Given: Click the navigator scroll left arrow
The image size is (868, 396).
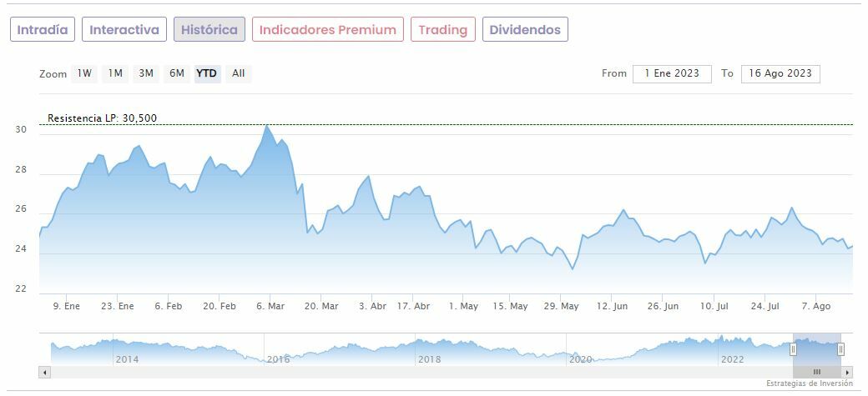Looking at the screenshot, I should pyautogui.click(x=44, y=372).
